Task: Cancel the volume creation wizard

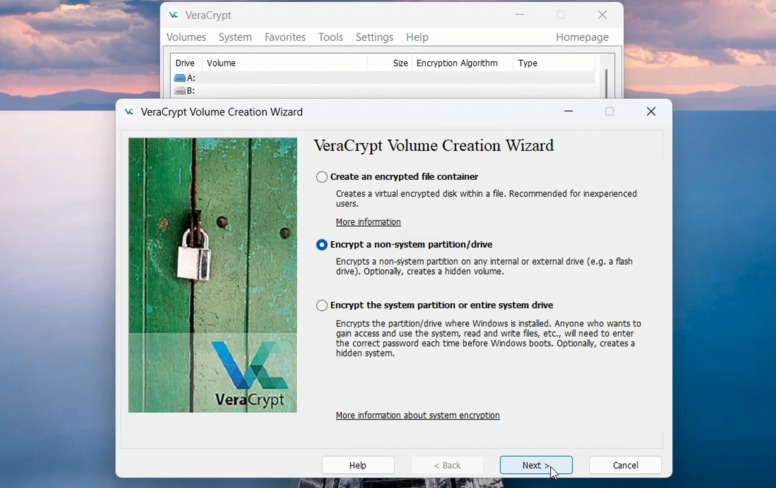Action: pos(625,465)
